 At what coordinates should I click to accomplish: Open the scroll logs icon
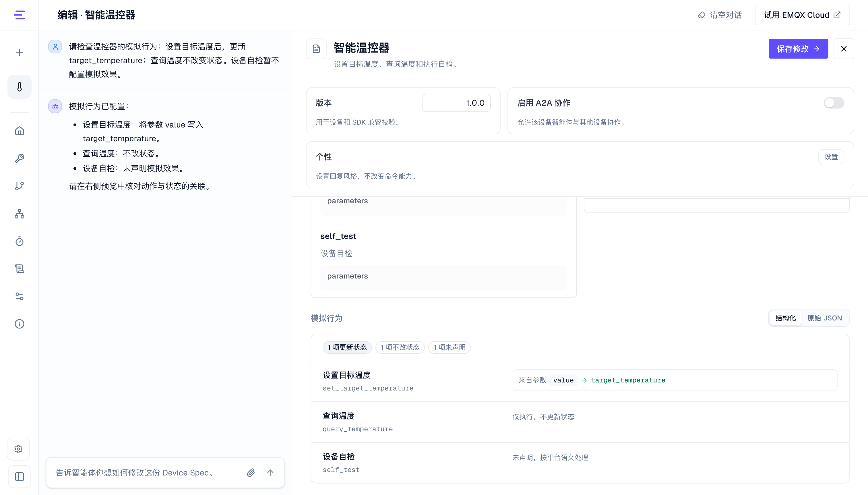(x=19, y=268)
